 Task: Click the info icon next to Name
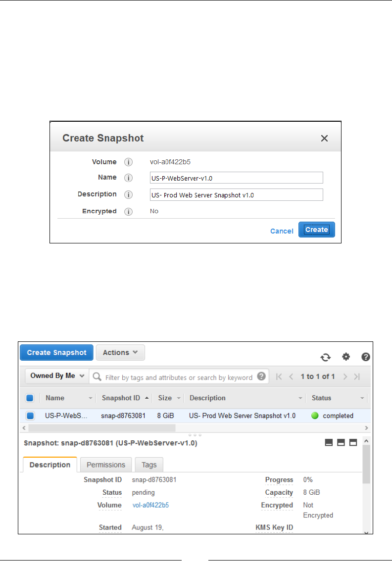pos(128,178)
